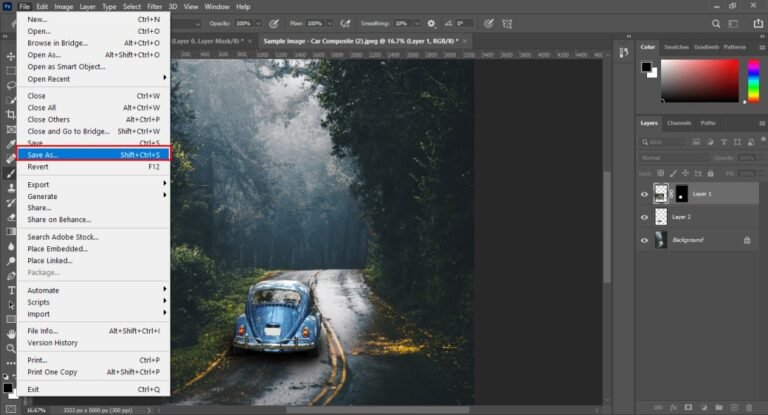Select the Eyedropper tool
The height and width of the screenshot is (415, 768).
11,144
